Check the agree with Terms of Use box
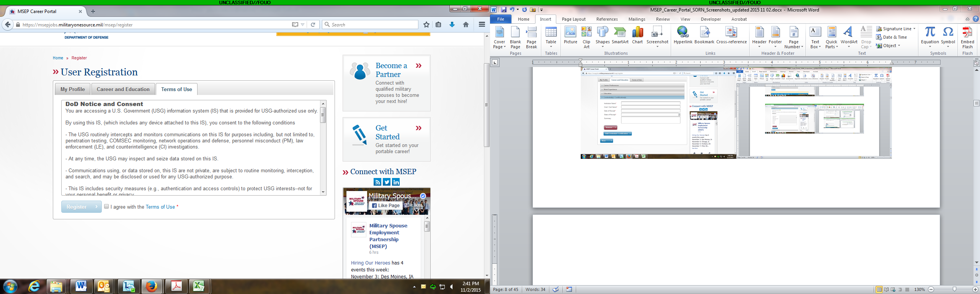This screenshot has width=980, height=294. pos(106,206)
